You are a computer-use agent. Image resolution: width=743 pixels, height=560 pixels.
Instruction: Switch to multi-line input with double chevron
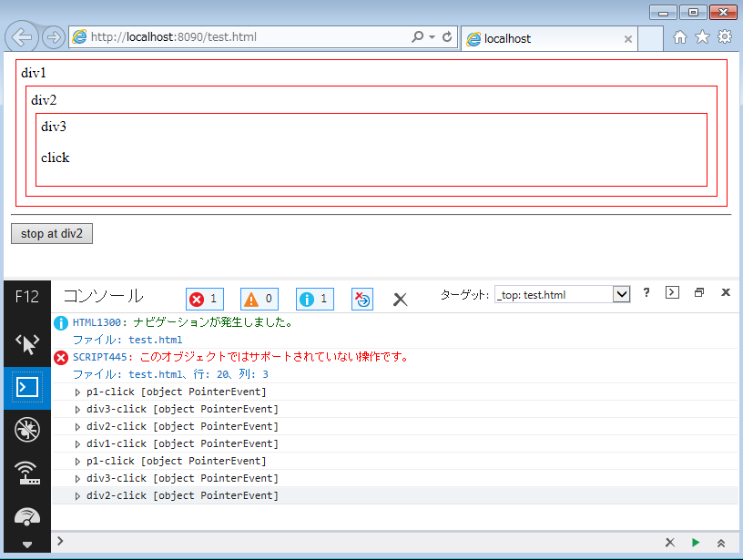pos(721,543)
